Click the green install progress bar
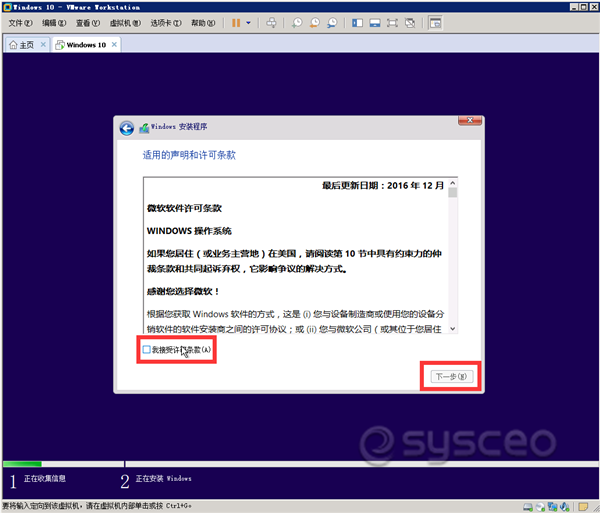 click(22, 464)
